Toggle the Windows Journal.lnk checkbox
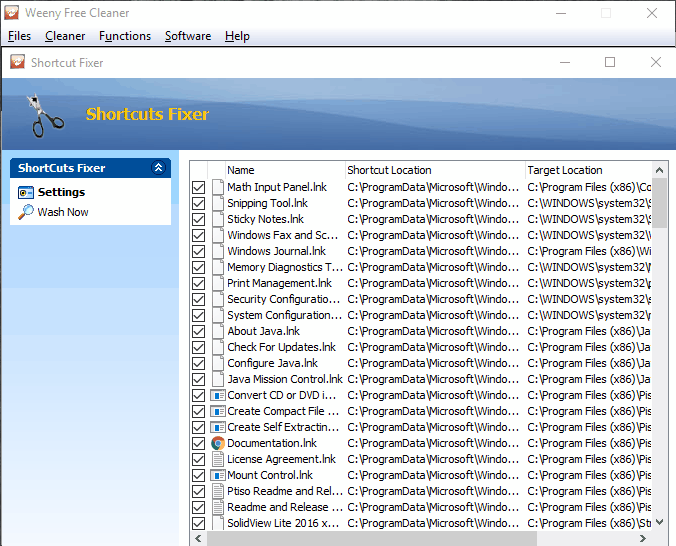Viewport: 676px width, 546px height. [198, 251]
